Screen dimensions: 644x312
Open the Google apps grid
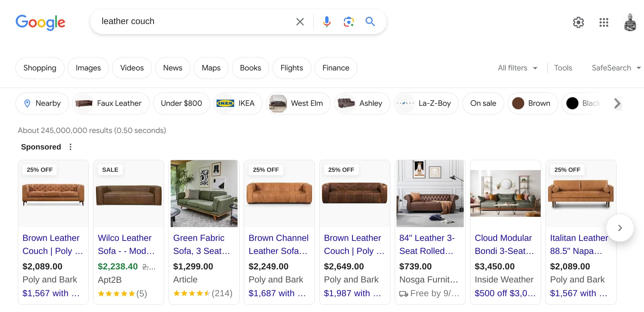click(604, 22)
